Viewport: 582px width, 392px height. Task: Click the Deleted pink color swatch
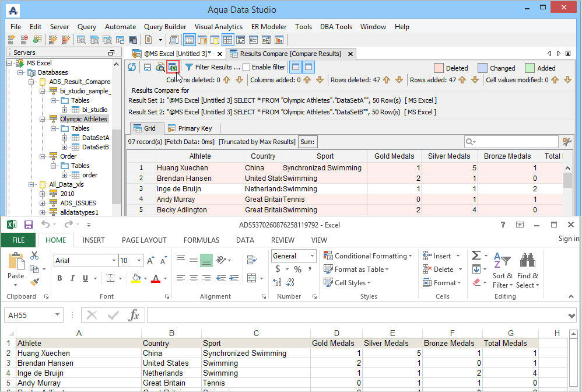coord(439,68)
